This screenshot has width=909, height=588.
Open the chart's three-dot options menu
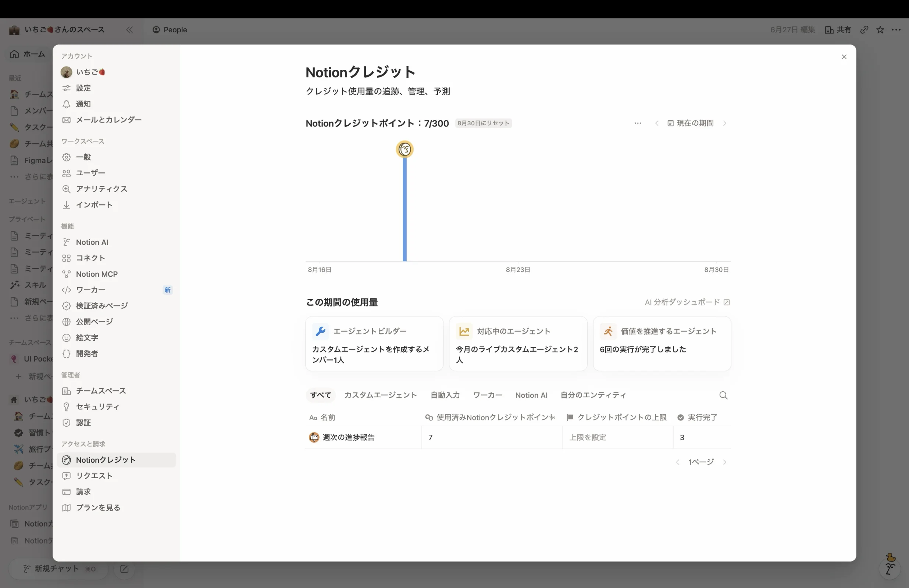point(638,123)
